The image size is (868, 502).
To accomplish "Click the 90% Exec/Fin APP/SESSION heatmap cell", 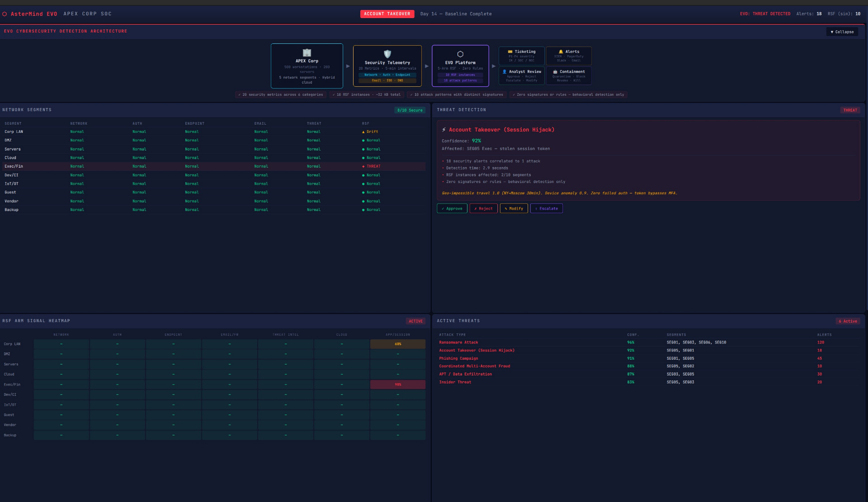I will click(x=397, y=385).
